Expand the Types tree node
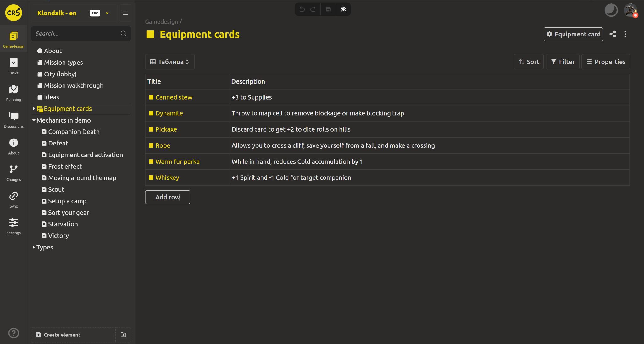Viewport: 644px width, 344px height. point(34,247)
